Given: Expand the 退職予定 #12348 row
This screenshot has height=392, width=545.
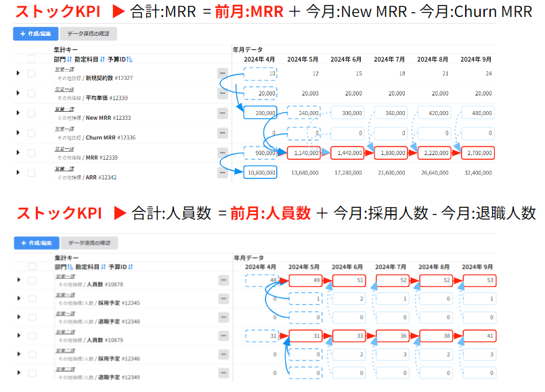Looking at the screenshot, I should tap(19, 317).
